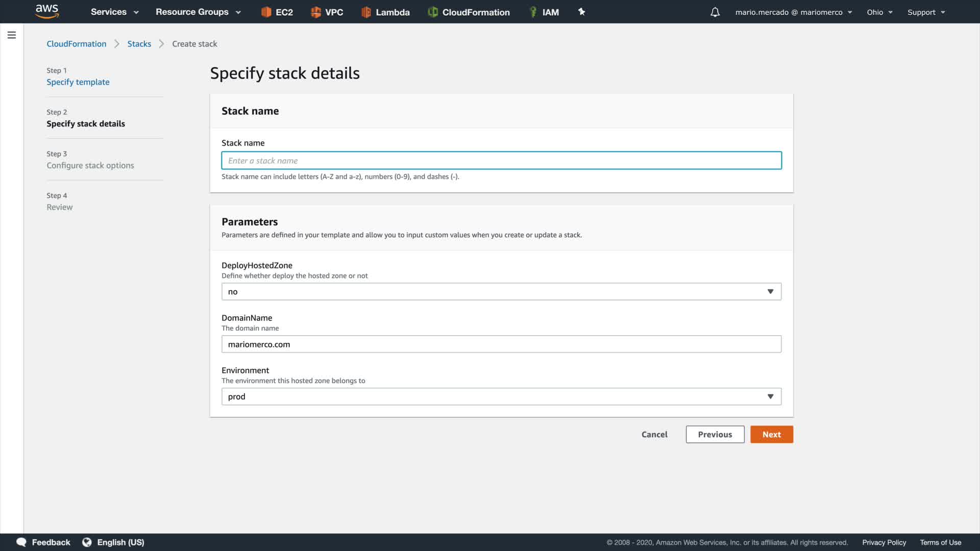Open the IAM shortcut icon

(533, 12)
